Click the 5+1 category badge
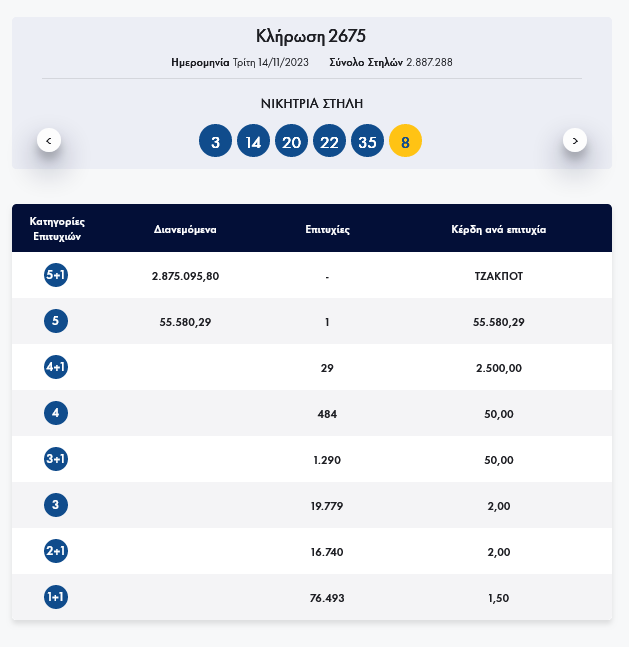The height and width of the screenshot is (647, 629). [x=56, y=275]
